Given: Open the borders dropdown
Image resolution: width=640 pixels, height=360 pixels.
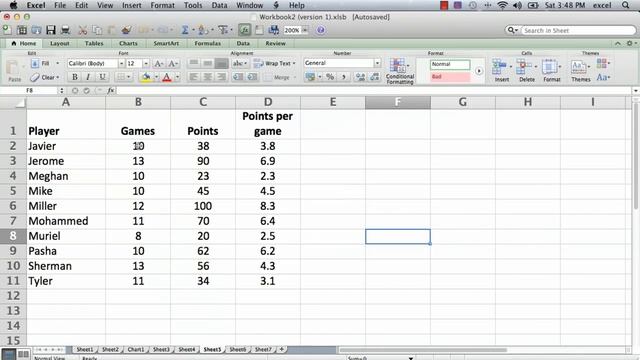Looking at the screenshot, I should (x=128, y=77).
